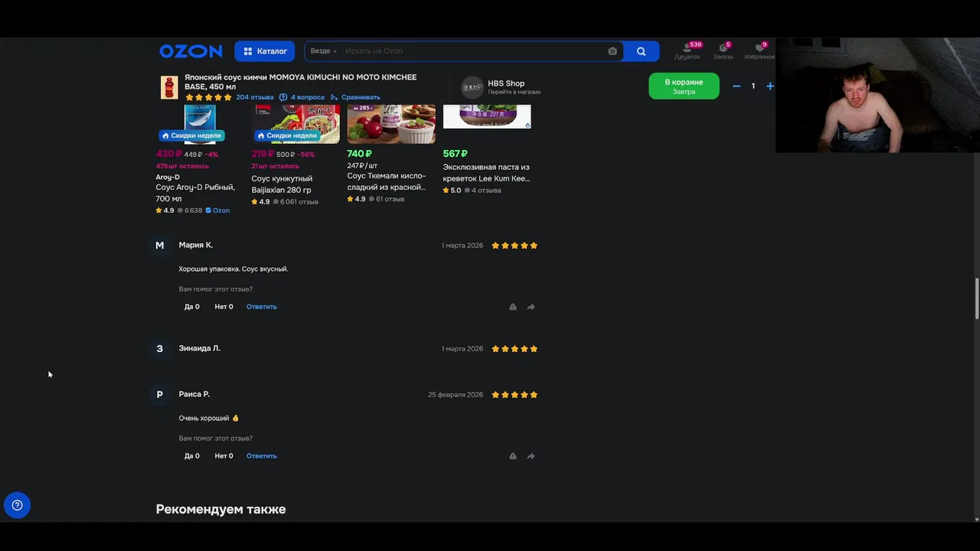Click the Ozon seller badge on Aroy-D
This screenshot has width=980, height=551.
coord(217,210)
